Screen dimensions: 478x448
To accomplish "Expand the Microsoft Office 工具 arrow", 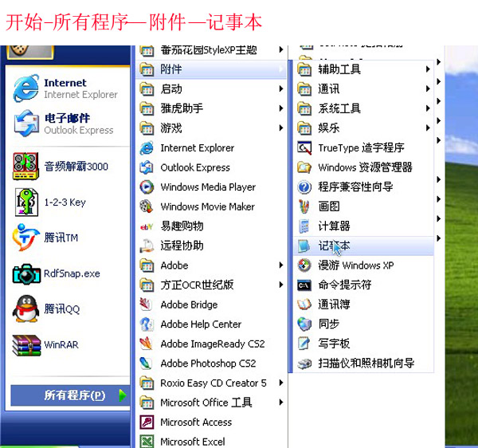I will tap(281, 403).
